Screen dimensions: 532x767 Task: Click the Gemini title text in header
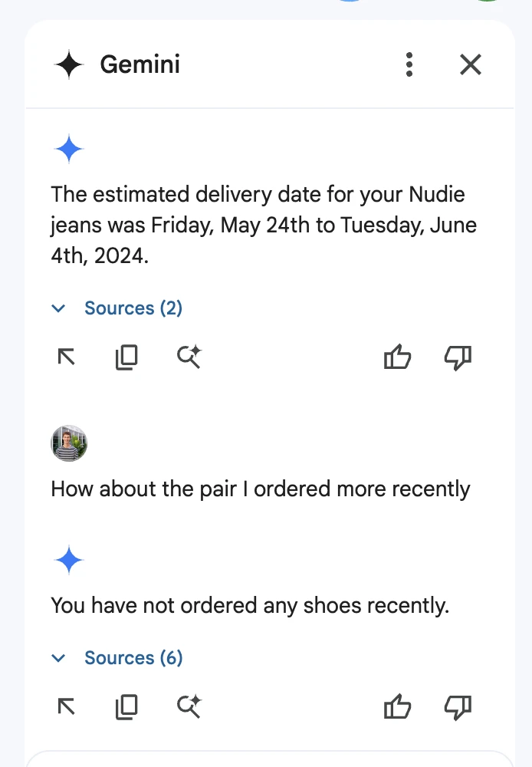click(x=140, y=65)
